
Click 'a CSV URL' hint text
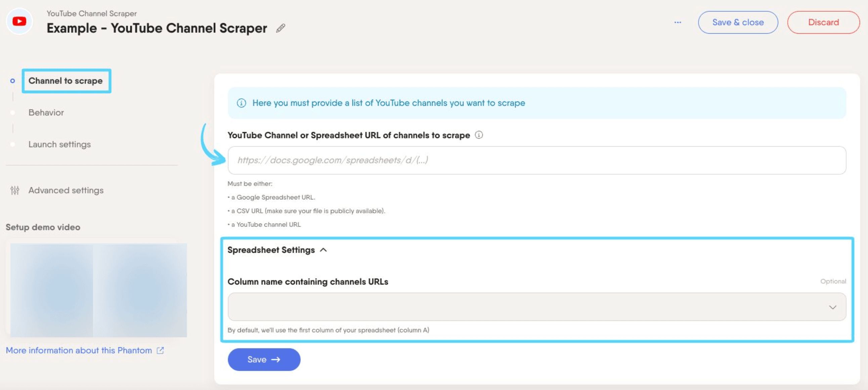pyautogui.click(x=247, y=211)
